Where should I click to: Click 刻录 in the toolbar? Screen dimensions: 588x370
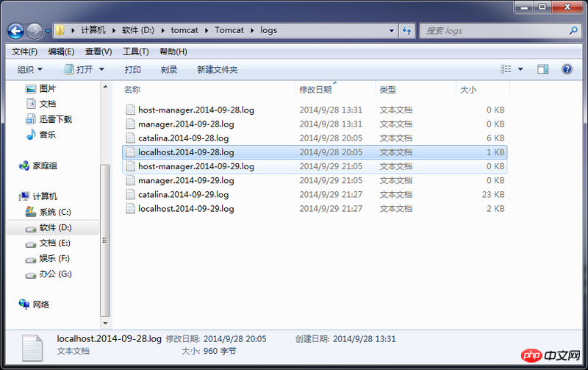pos(169,69)
